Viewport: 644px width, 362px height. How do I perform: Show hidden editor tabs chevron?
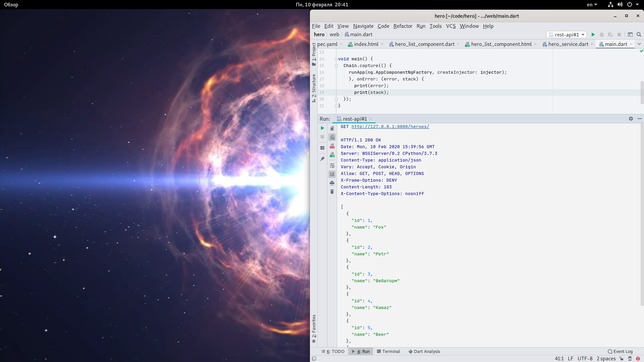(639, 44)
